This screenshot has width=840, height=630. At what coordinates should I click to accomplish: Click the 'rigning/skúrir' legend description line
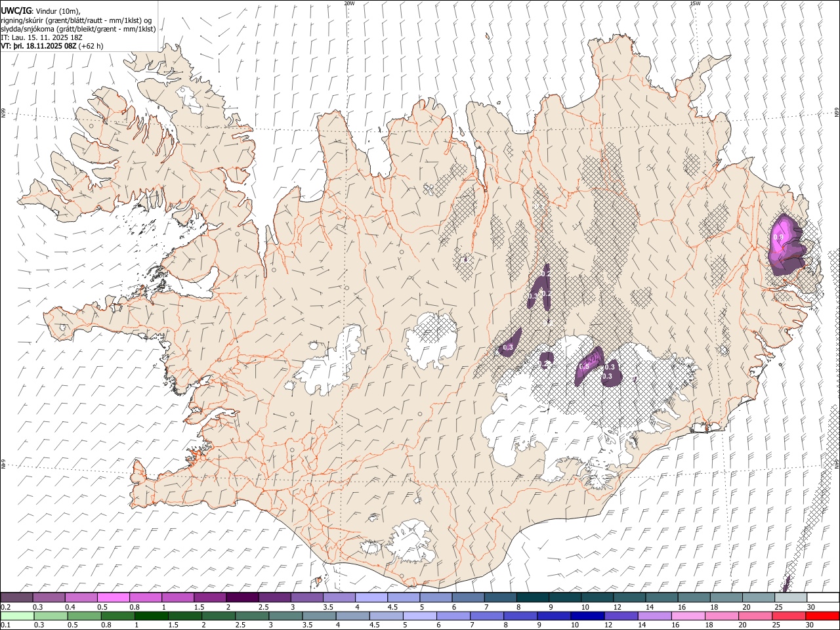(76, 20)
